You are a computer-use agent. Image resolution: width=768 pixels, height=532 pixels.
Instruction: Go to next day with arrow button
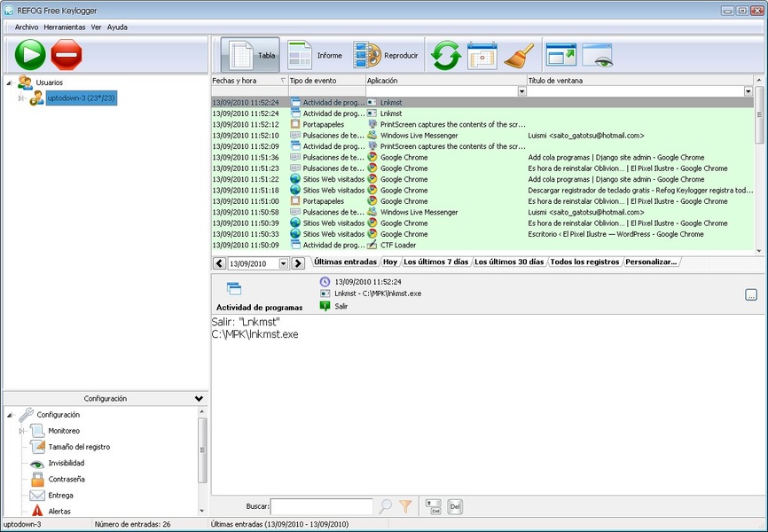pos(299,263)
